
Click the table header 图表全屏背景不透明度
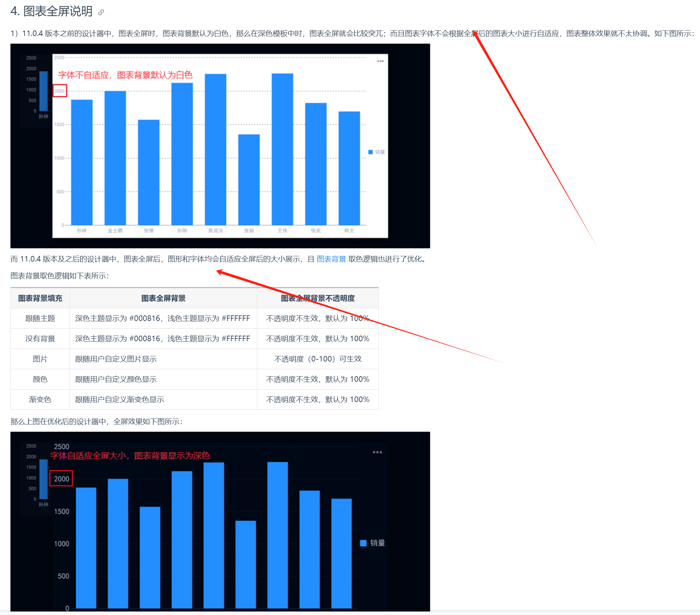tap(318, 298)
